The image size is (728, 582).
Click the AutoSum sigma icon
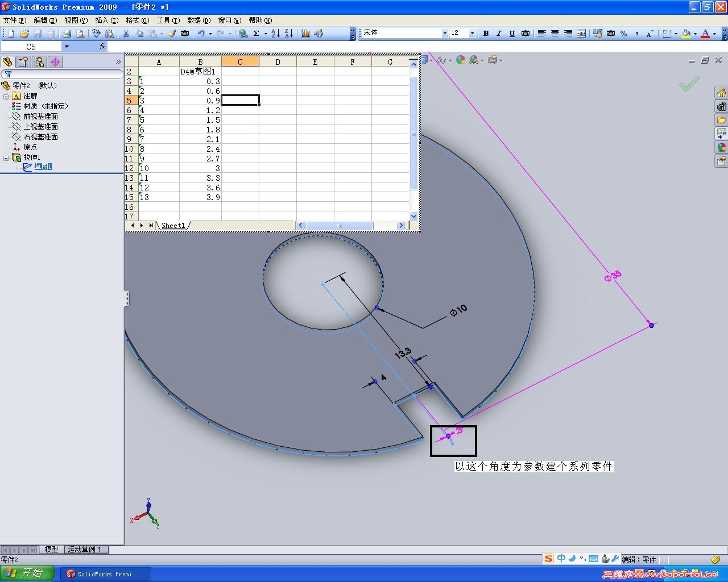pyautogui.click(x=257, y=34)
